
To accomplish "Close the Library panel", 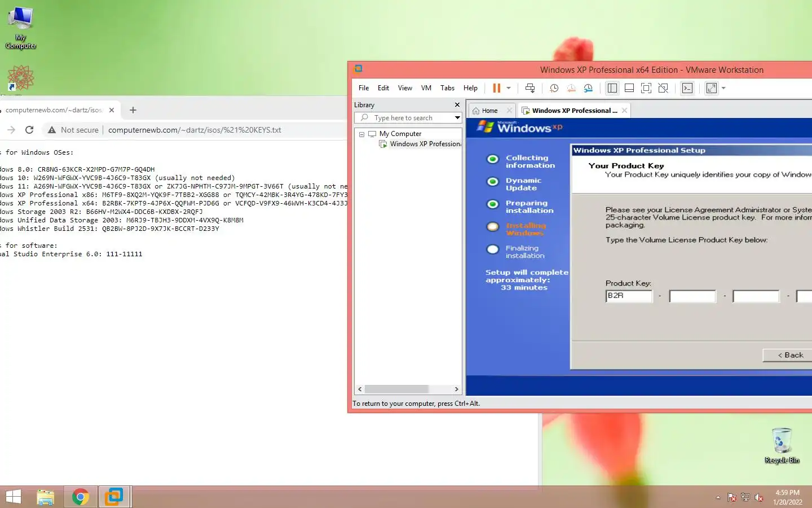I will 457,105.
